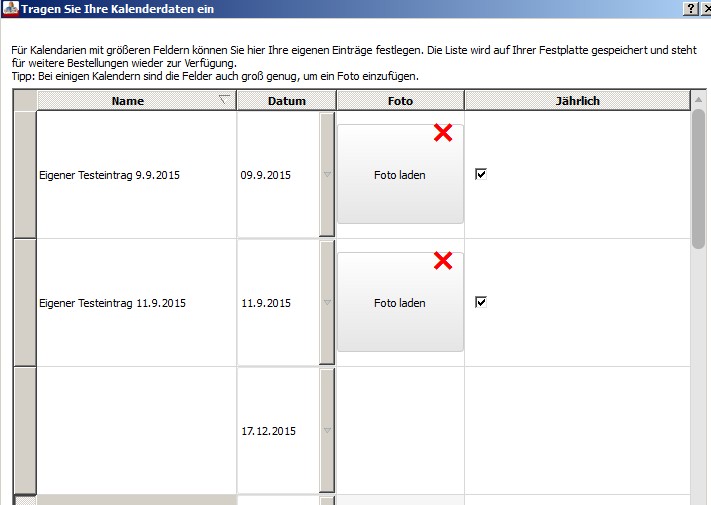Viewport: 711px width, 505px height.
Task: Click the date value 09.9.2015
Action: [x=266, y=175]
